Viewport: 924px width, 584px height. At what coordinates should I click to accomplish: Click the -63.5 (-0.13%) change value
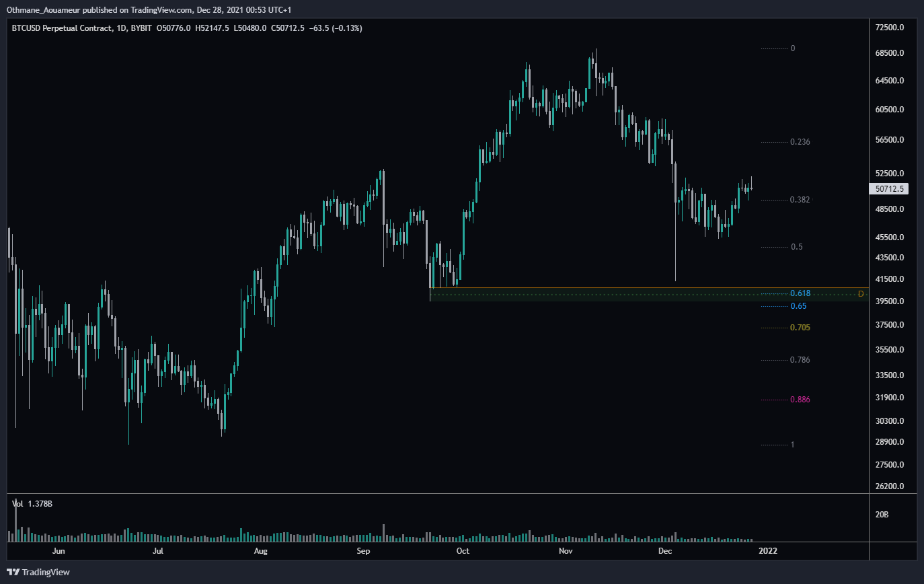(x=337, y=28)
